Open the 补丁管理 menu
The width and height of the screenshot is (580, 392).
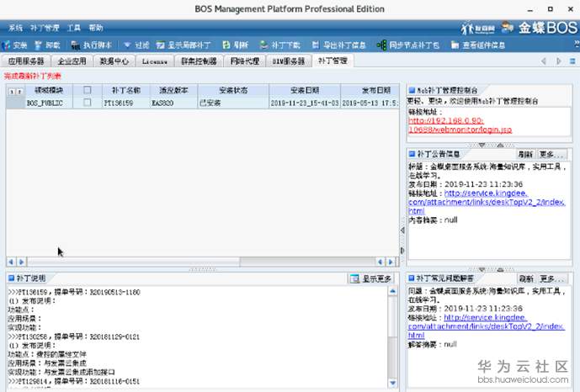click(x=45, y=28)
